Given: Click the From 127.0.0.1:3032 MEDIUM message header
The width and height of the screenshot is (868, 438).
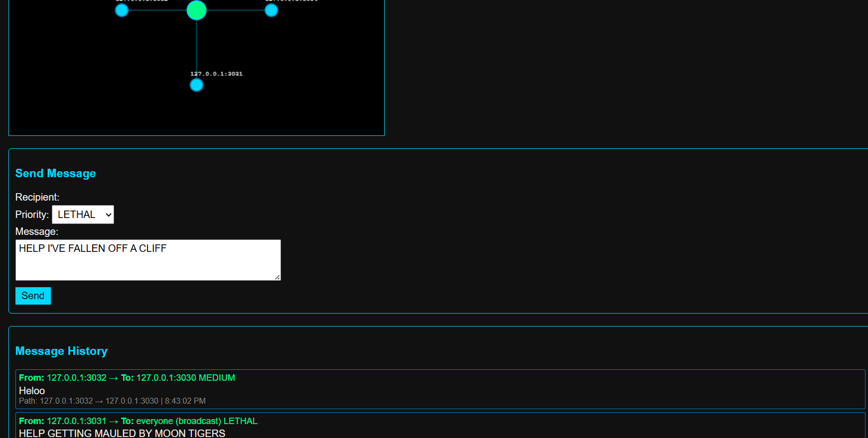Looking at the screenshot, I should (127, 378).
